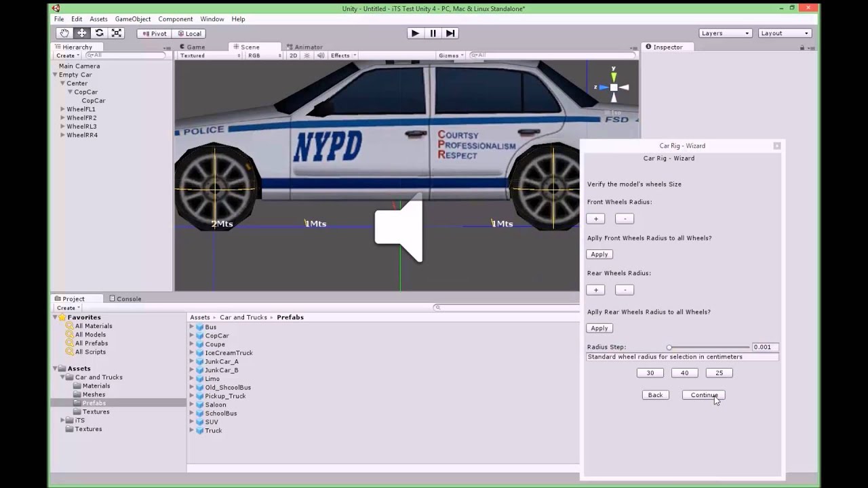Open the Layout dropdown
Viewport: 868px width, 488px height.
tap(785, 33)
